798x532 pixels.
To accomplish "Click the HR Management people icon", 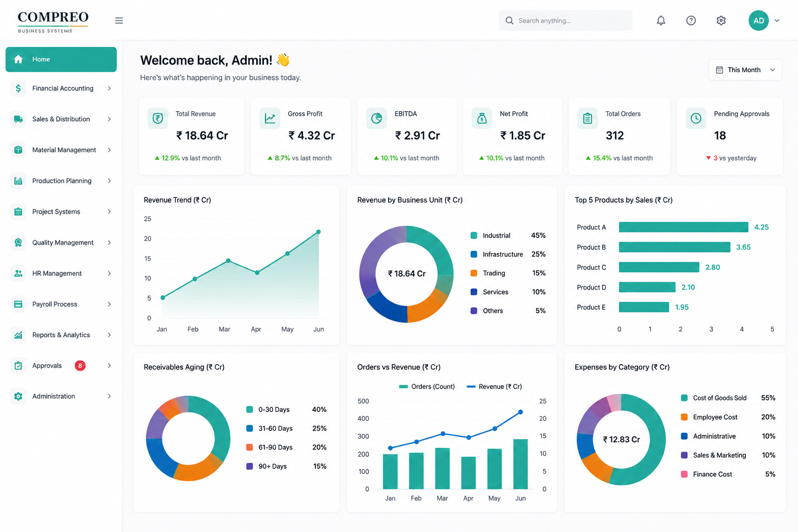I will [18, 273].
